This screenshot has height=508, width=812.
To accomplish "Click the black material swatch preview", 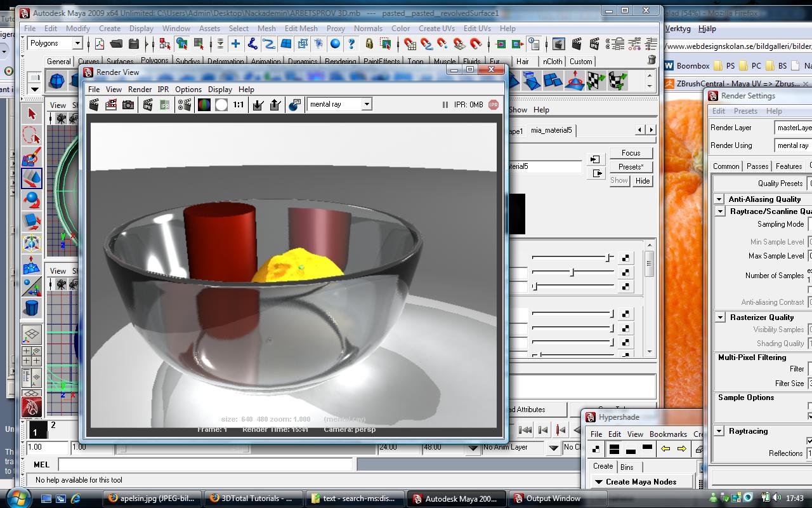I will coord(516,214).
